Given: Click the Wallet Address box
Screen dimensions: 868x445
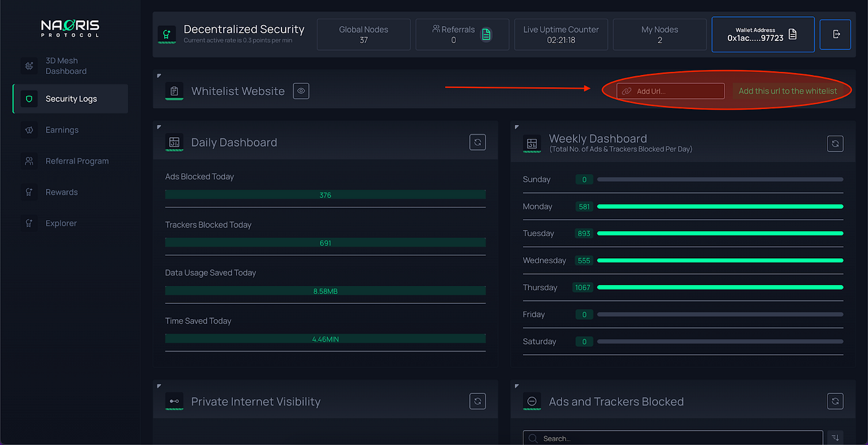Looking at the screenshot, I should (763, 34).
